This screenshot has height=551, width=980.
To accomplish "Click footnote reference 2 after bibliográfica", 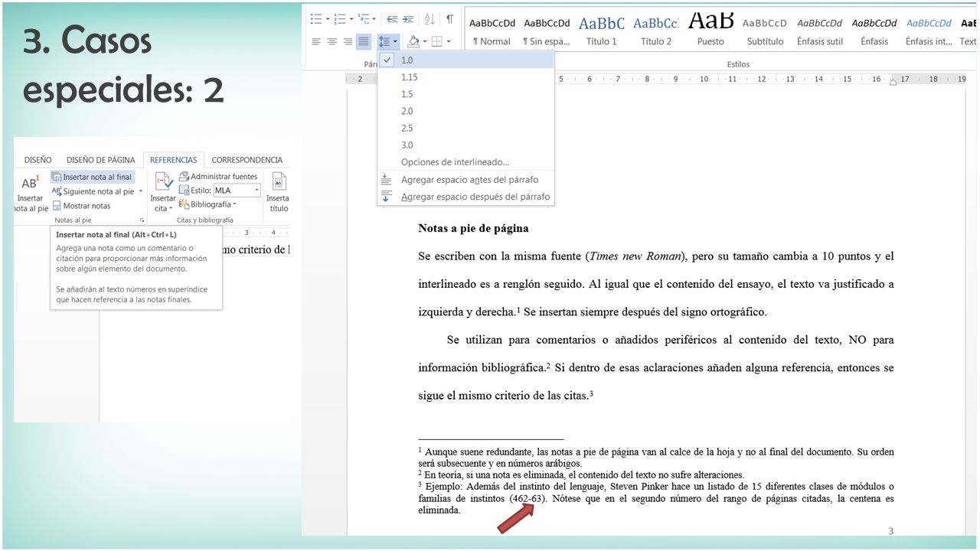I will (x=548, y=366).
